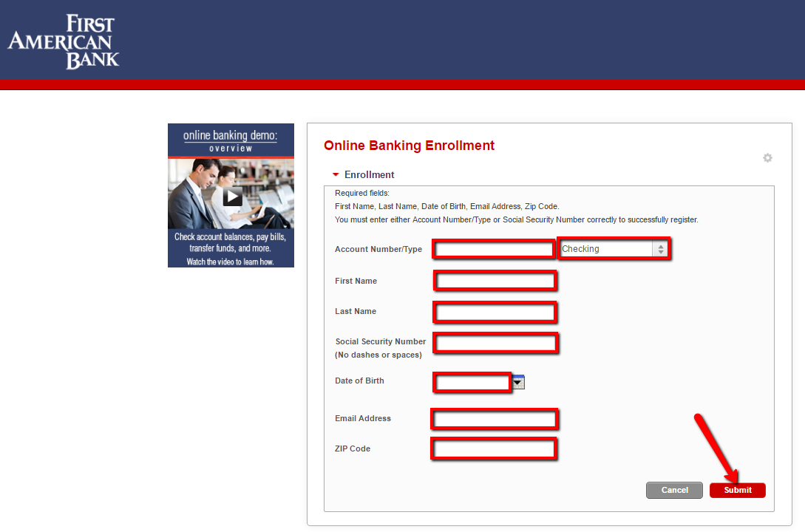Click the 'ZIP Code' label
This screenshot has height=532, width=805.
[352, 449]
